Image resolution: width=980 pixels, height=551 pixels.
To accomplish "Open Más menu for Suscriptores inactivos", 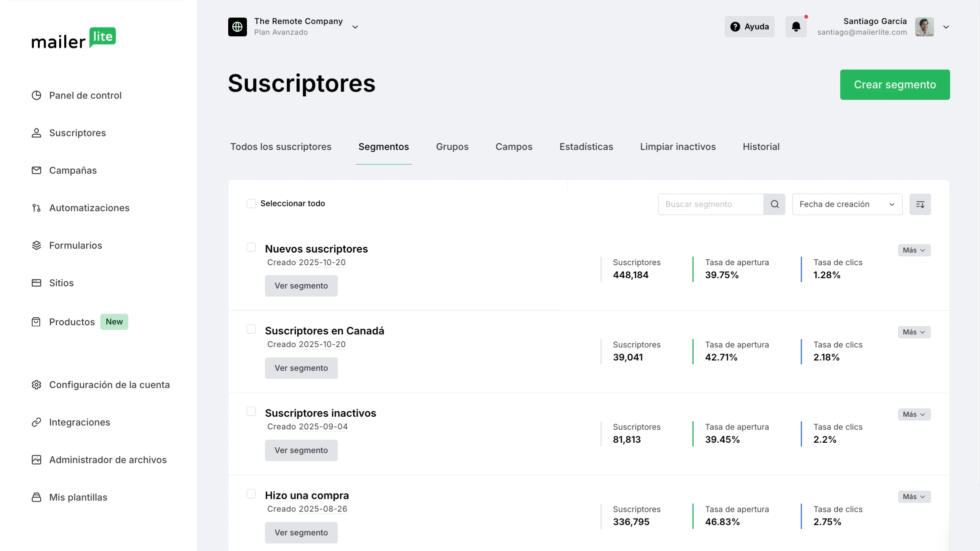I will [x=914, y=414].
